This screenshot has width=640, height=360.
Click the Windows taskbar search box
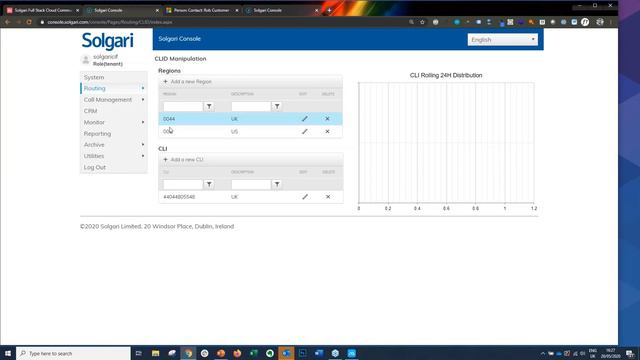(73, 353)
